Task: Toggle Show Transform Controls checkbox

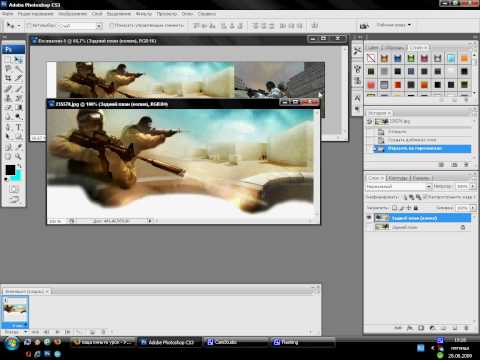Action: 112,25
